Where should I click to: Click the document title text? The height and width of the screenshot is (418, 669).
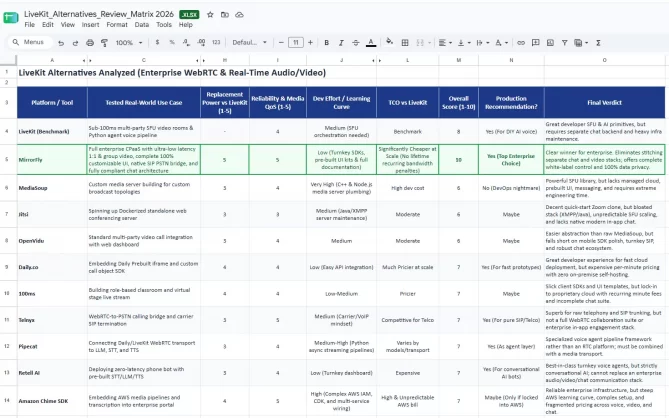[x=99, y=14]
